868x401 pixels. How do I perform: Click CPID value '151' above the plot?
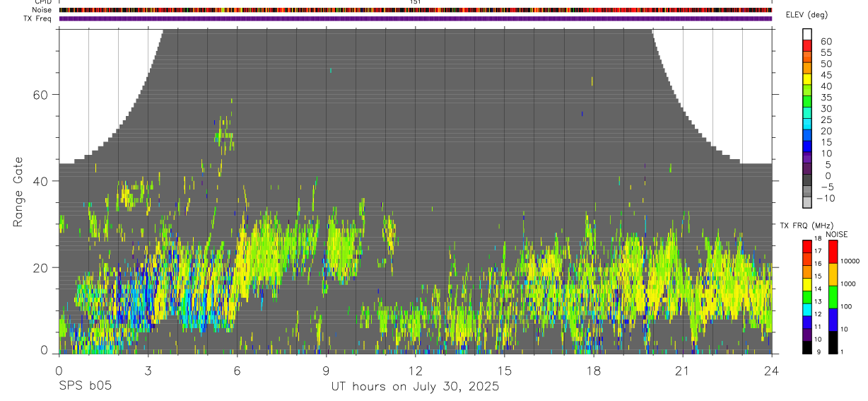415,2
